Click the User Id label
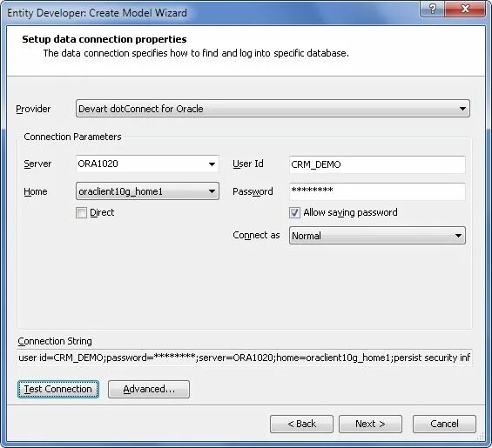This screenshot has width=492, height=448. point(248,164)
